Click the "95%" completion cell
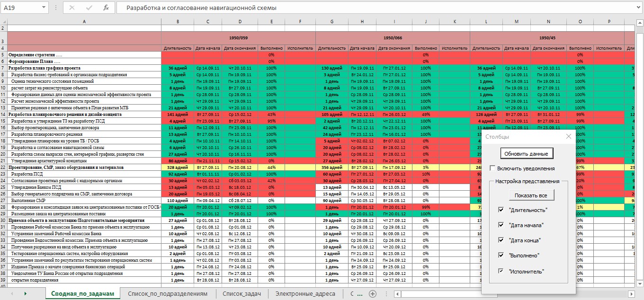 point(271,121)
